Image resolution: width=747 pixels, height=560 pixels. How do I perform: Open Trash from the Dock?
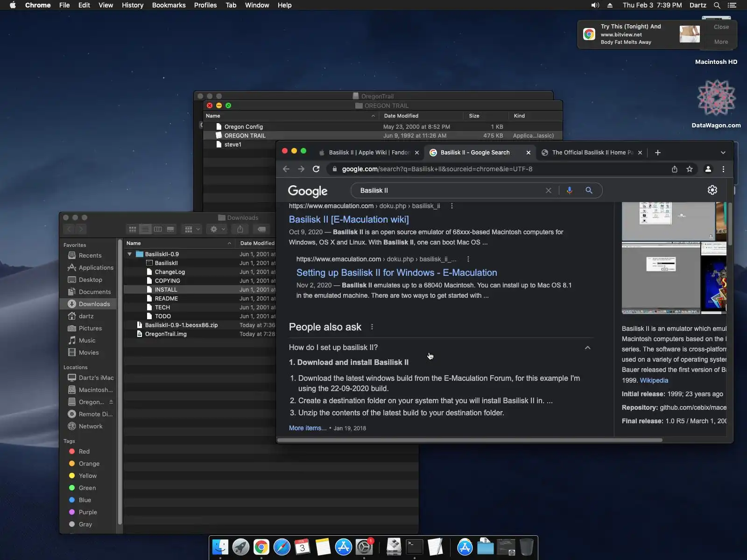click(x=527, y=547)
